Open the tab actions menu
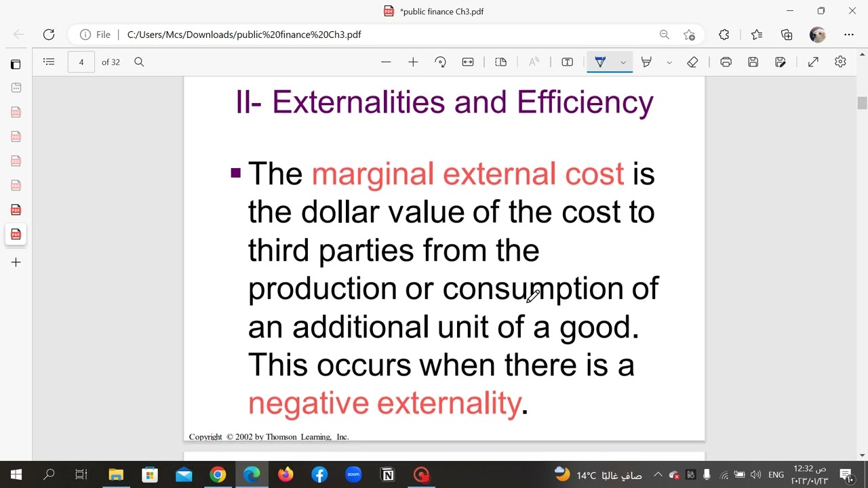Viewport: 868px width, 488px height. [16, 64]
